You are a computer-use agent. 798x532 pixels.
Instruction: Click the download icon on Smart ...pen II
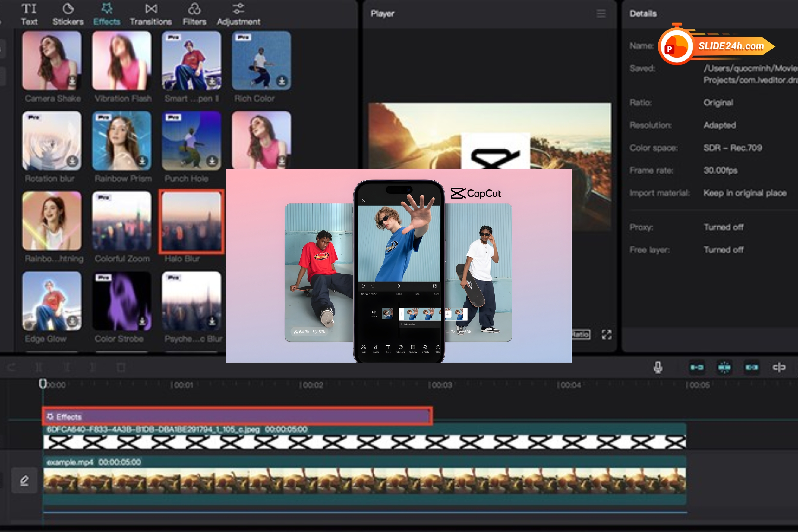pyautogui.click(x=212, y=81)
